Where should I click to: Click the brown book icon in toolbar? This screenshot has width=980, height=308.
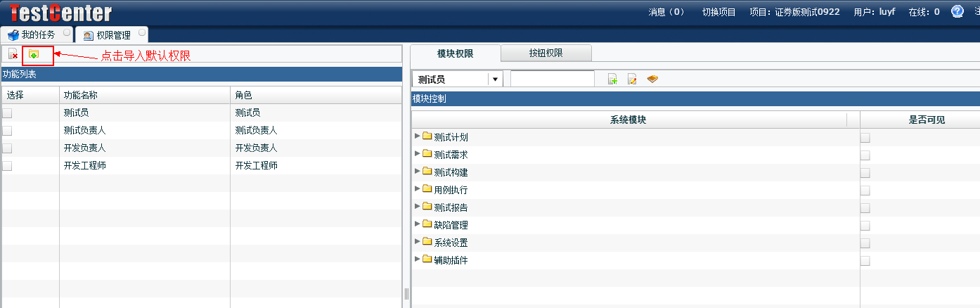point(652,79)
